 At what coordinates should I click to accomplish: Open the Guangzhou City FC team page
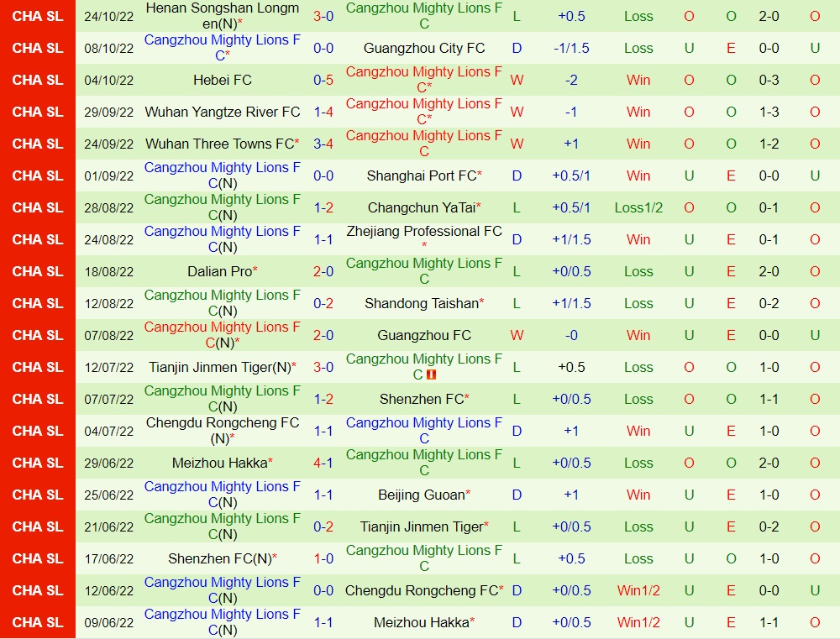point(423,48)
